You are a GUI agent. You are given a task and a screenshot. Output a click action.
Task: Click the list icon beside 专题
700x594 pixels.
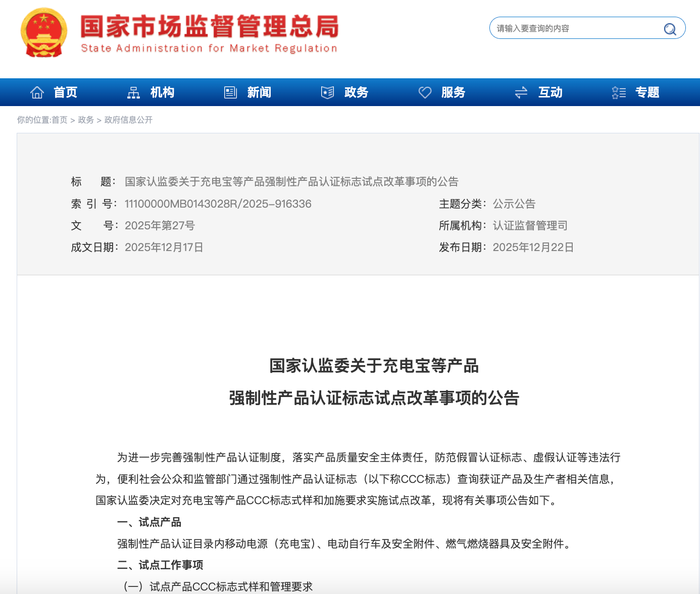click(x=619, y=92)
